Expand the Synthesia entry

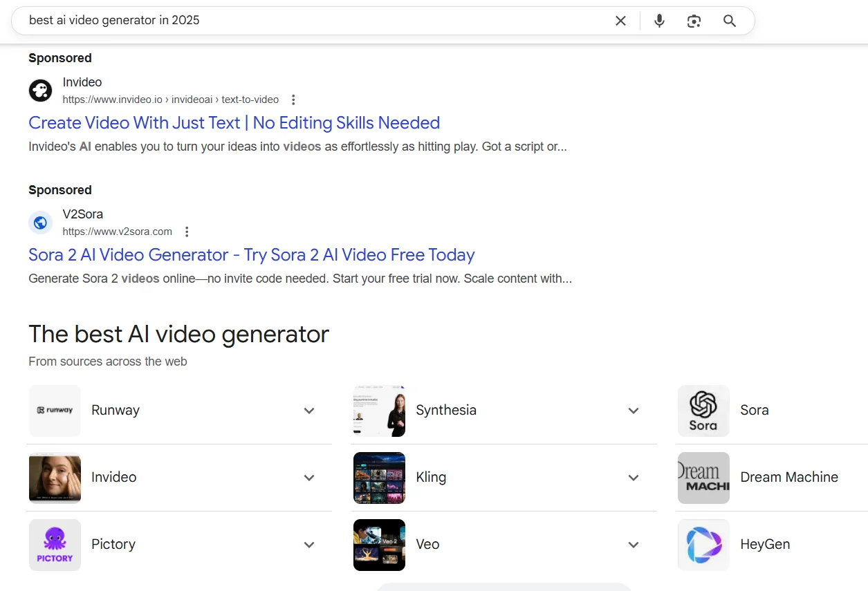634,411
